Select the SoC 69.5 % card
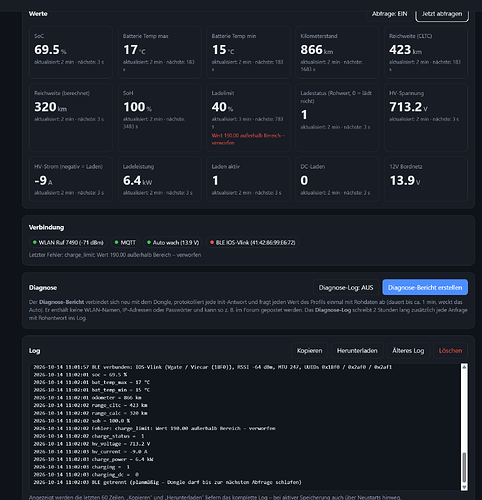The width and height of the screenshot is (482, 500). click(71, 52)
